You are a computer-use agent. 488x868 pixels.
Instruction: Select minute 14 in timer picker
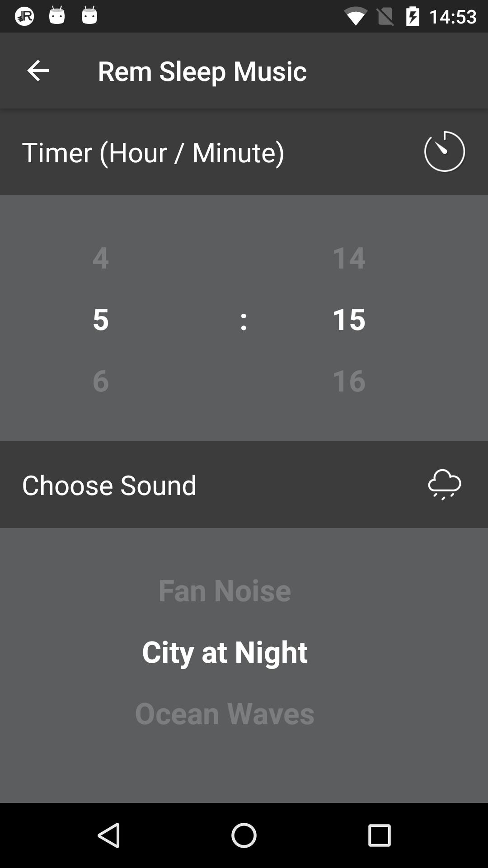348,257
